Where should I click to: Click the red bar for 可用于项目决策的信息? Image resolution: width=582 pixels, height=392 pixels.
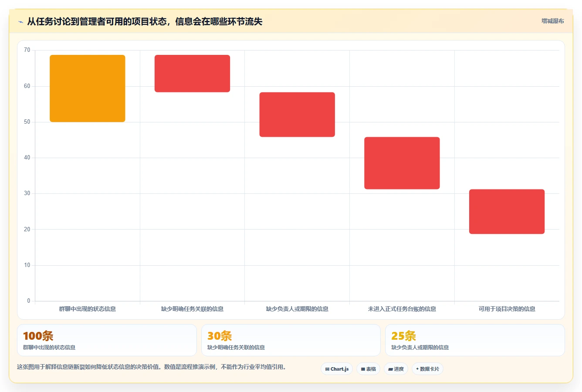click(x=507, y=212)
